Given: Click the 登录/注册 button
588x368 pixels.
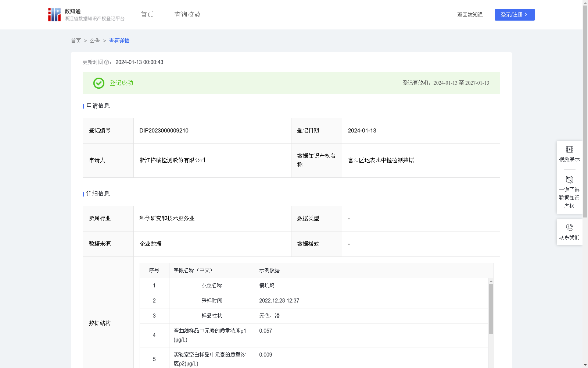Looking at the screenshot, I should 514,15.
